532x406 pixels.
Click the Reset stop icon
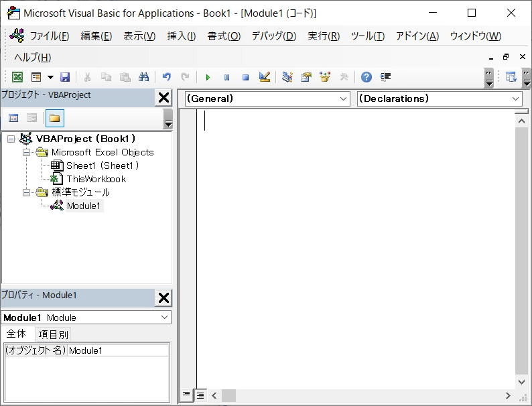[x=246, y=77]
